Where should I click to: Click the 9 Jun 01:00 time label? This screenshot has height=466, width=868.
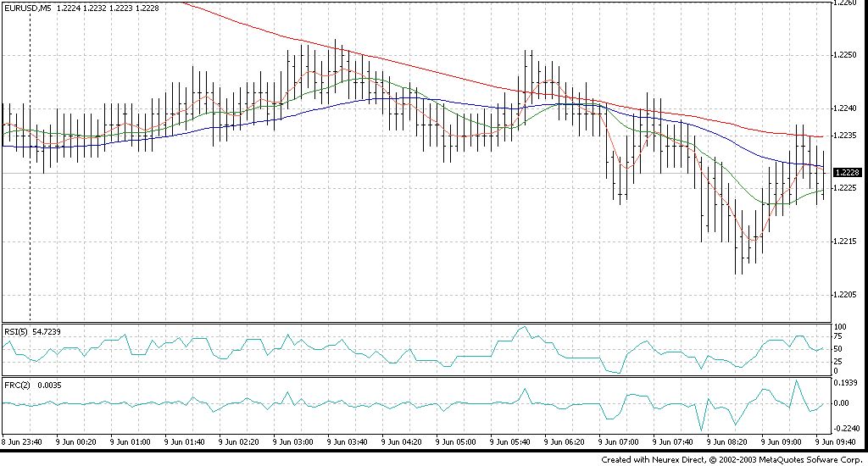click(130, 441)
